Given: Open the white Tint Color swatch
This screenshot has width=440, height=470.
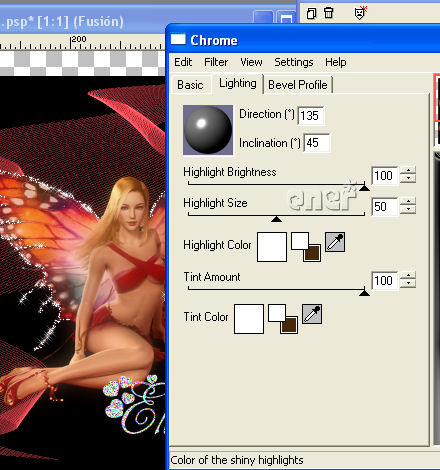Looking at the screenshot, I should 249,319.
